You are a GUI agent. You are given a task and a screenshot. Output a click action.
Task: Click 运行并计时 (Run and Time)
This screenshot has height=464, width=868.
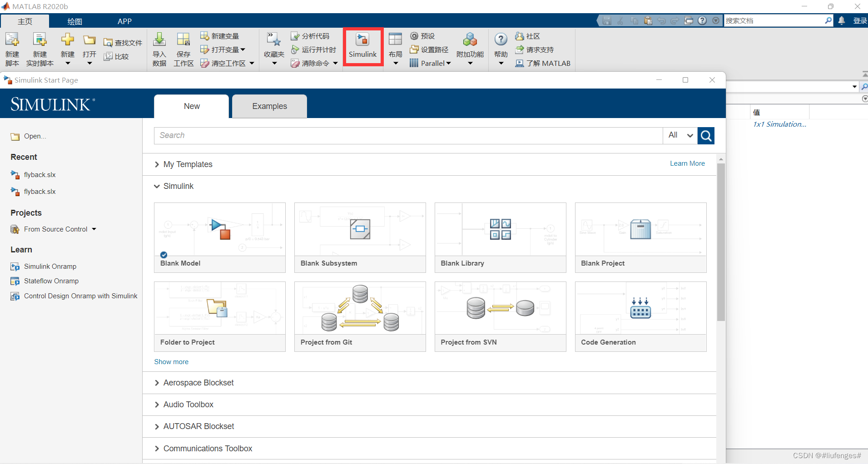tap(313, 49)
